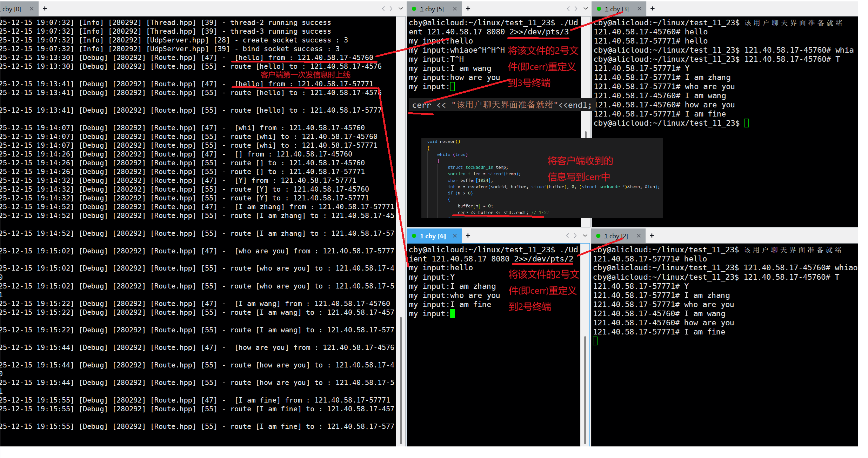Select the cby [2] session tab
Screen dimensions: 868x458
(x=616, y=236)
